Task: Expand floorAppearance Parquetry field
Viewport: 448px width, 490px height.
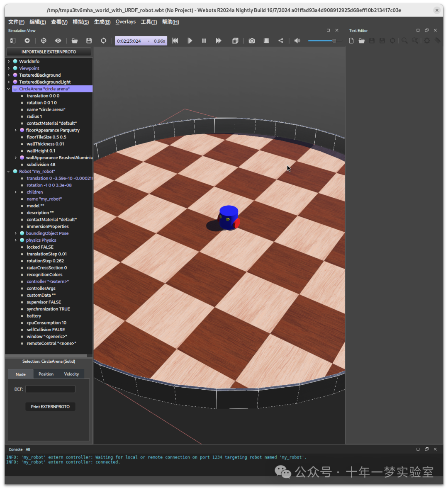Action: 16,130
